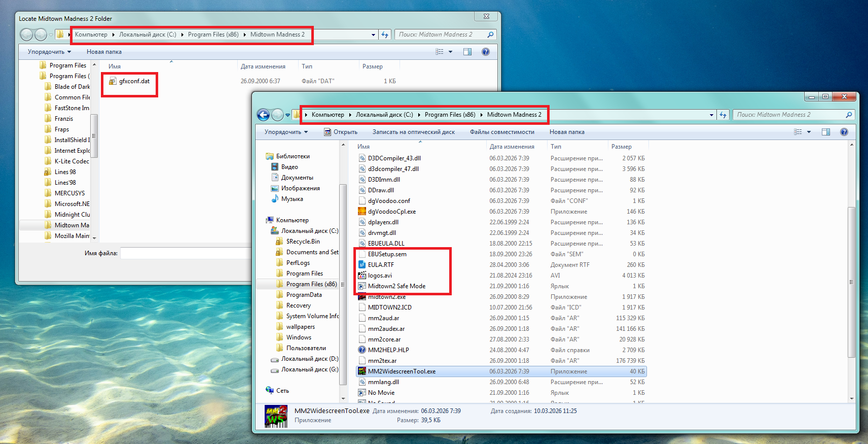Click the MM2HELP.HLP help file icon
868x444 pixels.
pos(362,350)
